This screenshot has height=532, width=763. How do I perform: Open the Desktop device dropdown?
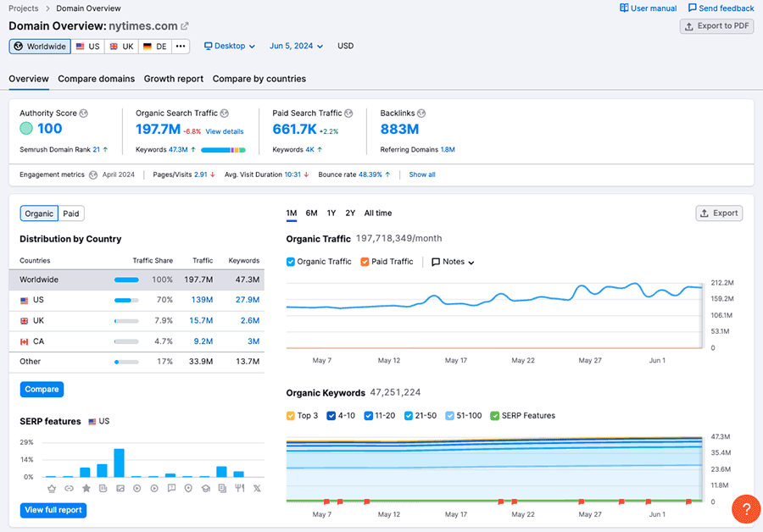pos(229,47)
